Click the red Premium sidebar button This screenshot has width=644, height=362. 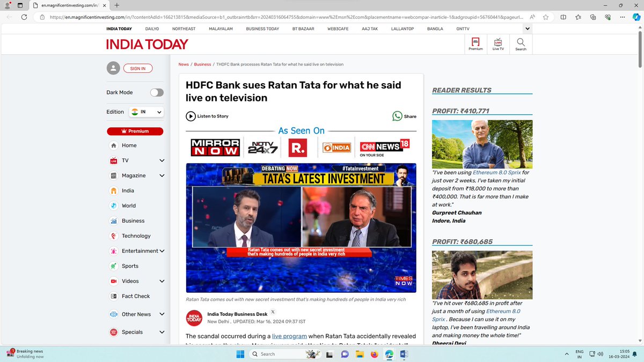(135, 131)
